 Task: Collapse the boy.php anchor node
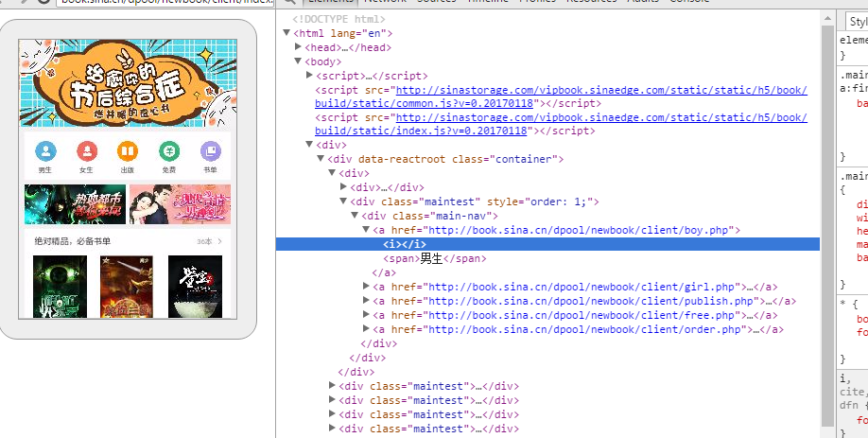coord(366,229)
